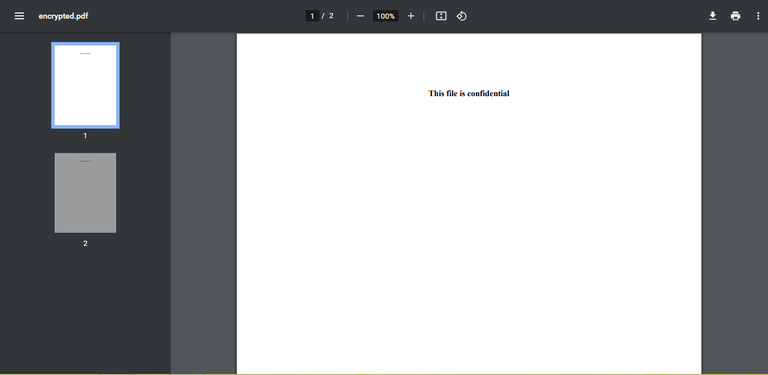Zoom out using the minus icon
The width and height of the screenshot is (768, 375).
(360, 16)
